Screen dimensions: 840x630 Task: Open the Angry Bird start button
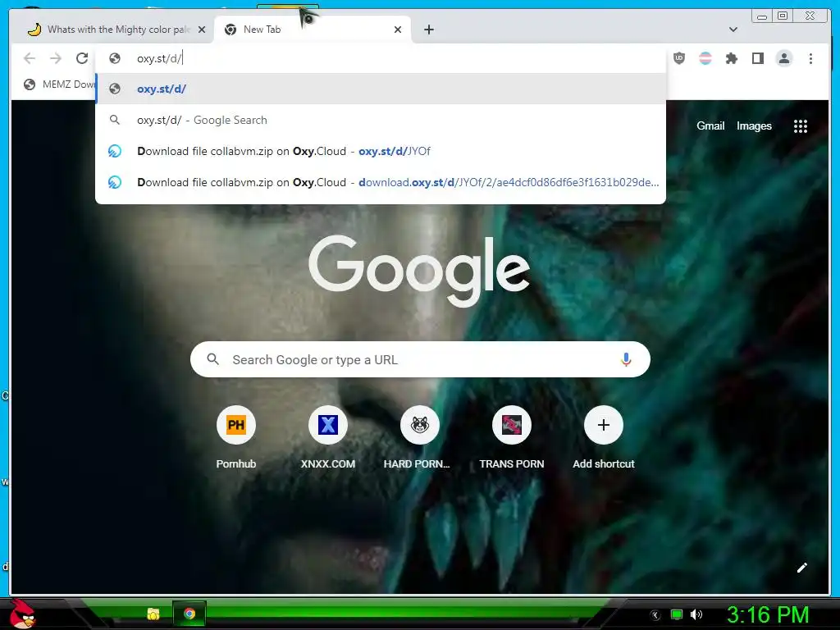(22, 614)
